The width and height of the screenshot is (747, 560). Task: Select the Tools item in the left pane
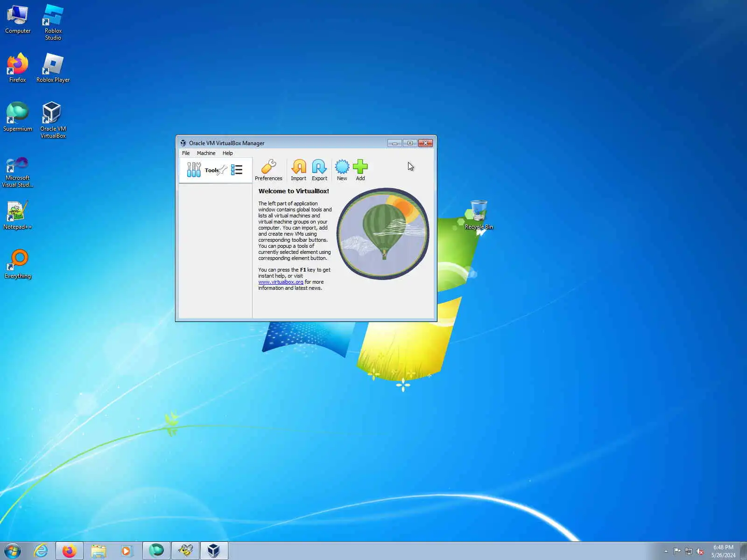click(x=215, y=170)
